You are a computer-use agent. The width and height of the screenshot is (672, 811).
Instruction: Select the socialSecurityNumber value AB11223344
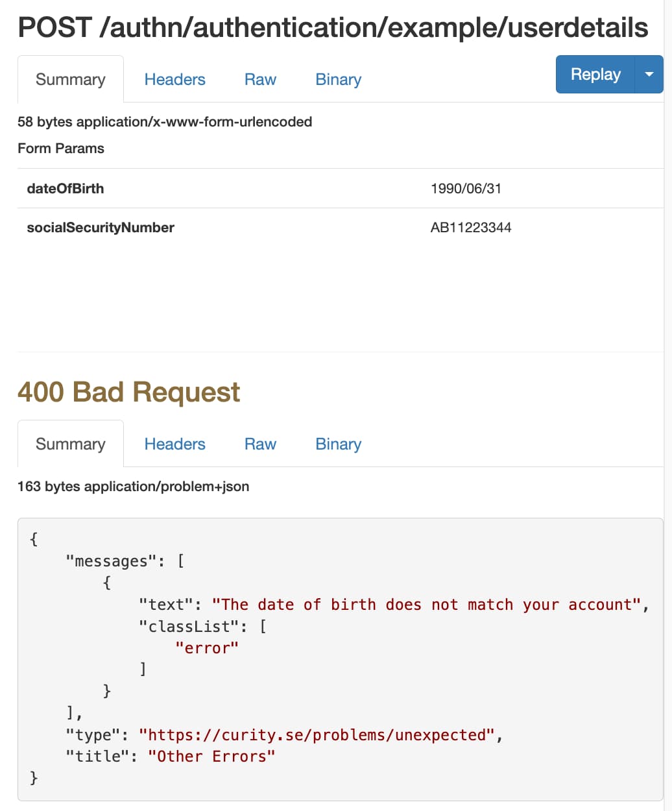[x=471, y=227]
